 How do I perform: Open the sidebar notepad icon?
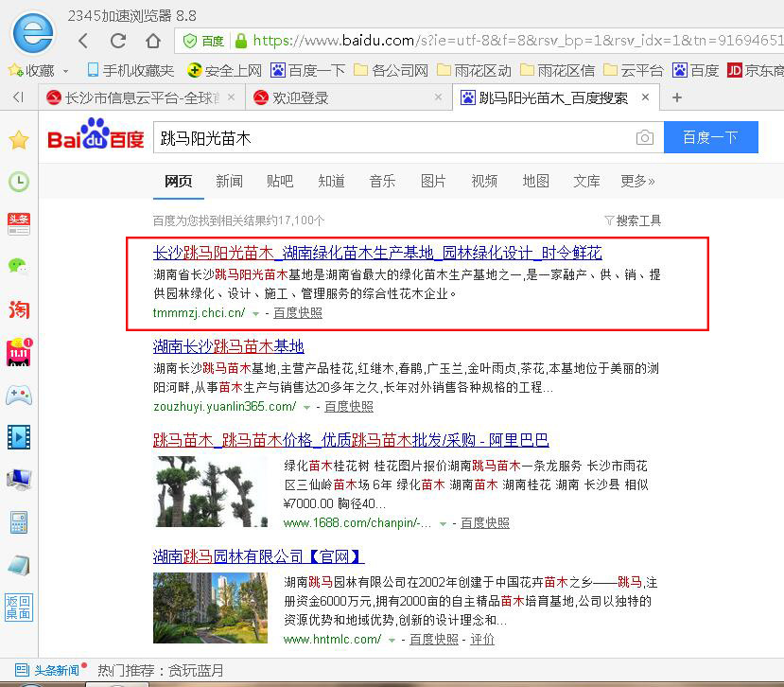[19, 566]
